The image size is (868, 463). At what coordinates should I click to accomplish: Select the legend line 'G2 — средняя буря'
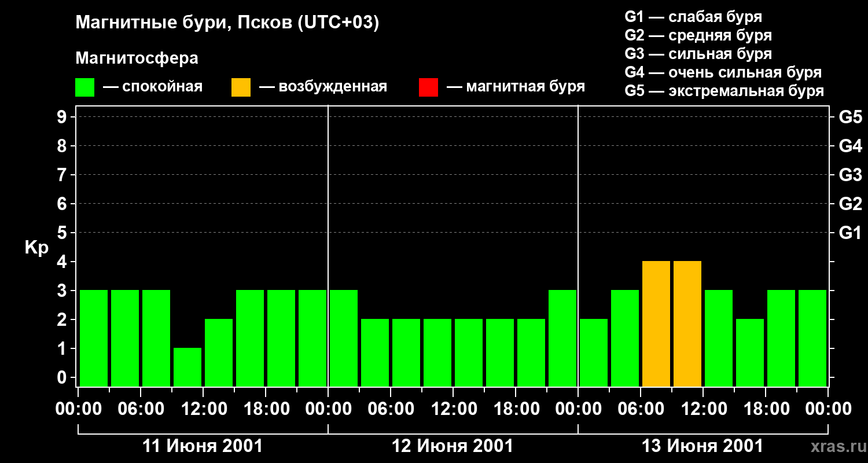click(698, 35)
